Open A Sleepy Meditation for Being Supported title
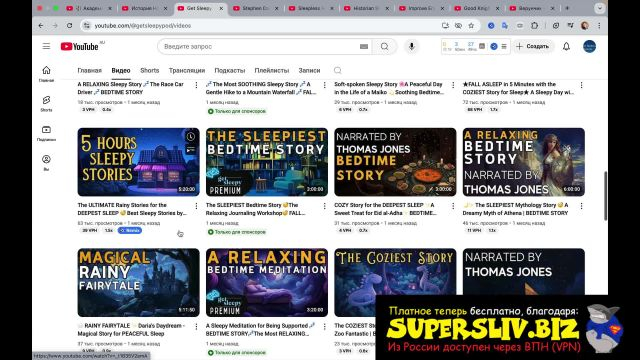640x360 pixels. [260, 329]
